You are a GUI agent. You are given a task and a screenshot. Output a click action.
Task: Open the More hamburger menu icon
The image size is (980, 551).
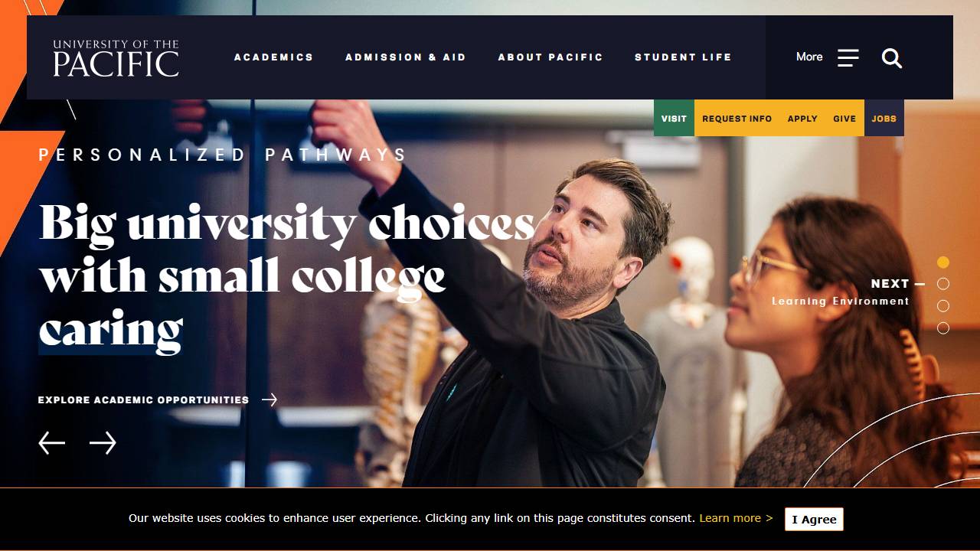pyautogui.click(x=848, y=57)
